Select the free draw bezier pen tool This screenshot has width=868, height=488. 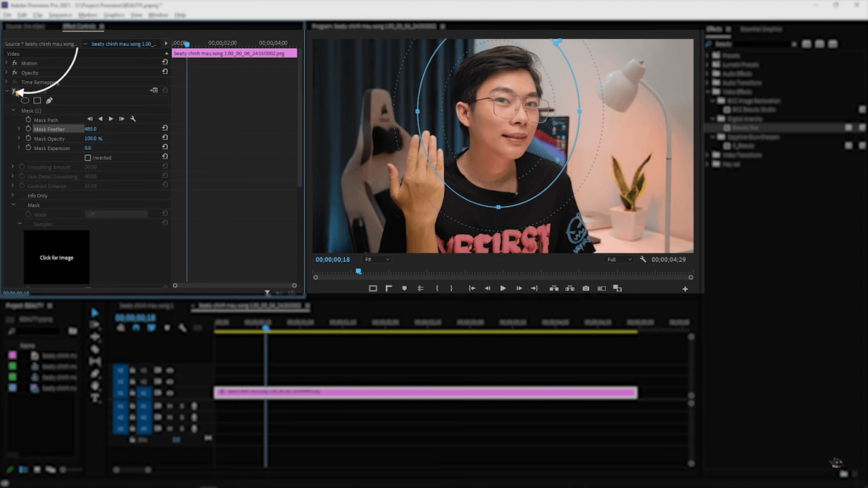(x=49, y=101)
